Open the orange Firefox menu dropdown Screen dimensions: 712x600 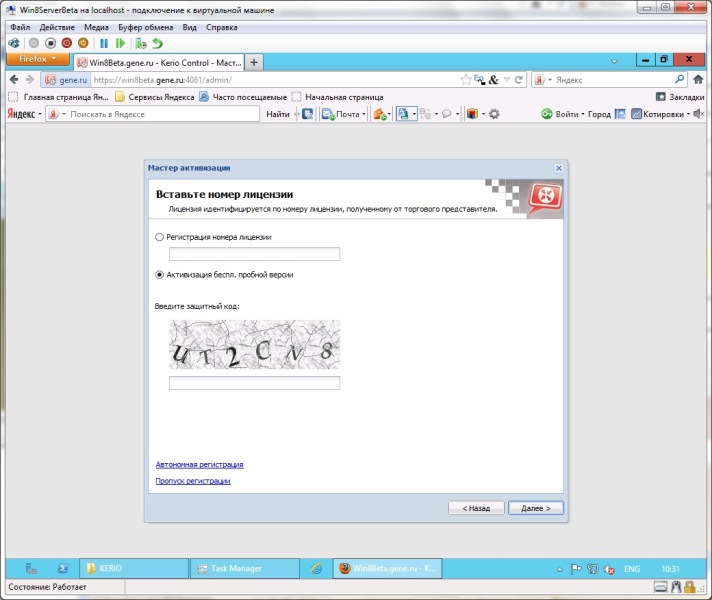(38, 60)
